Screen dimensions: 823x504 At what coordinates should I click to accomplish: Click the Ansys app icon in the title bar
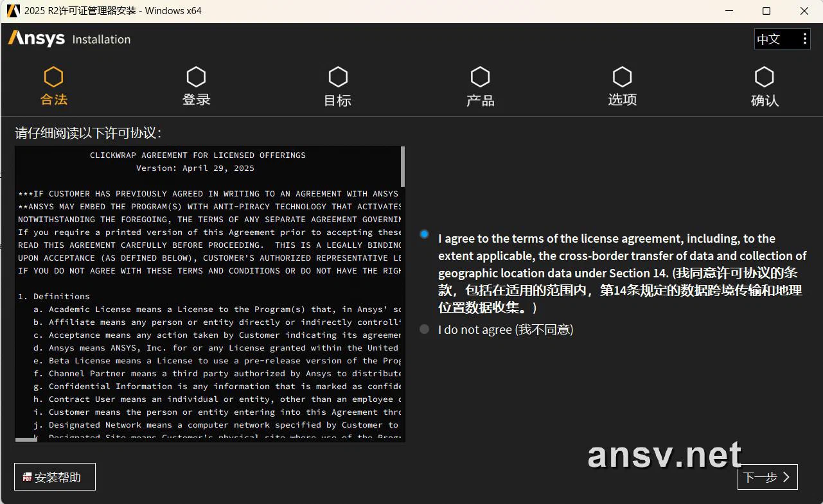click(12, 10)
